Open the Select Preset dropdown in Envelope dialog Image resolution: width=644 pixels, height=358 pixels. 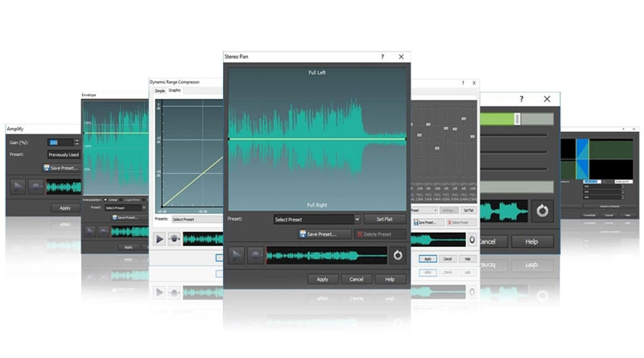pyautogui.click(x=126, y=208)
